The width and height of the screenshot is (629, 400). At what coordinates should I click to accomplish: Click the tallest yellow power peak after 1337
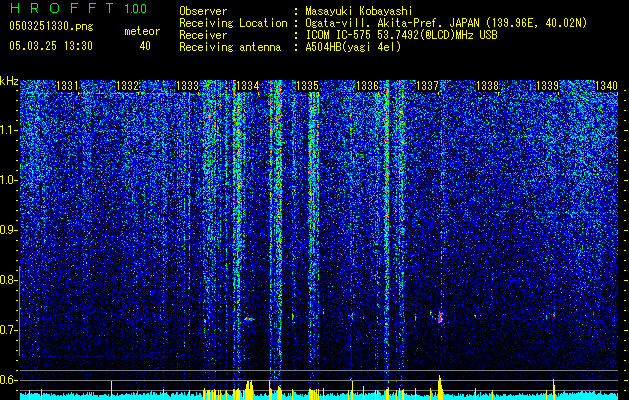tap(440, 387)
